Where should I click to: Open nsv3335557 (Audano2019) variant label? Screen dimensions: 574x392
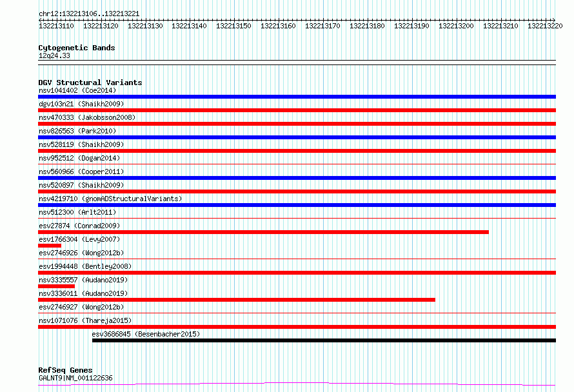coord(83,280)
